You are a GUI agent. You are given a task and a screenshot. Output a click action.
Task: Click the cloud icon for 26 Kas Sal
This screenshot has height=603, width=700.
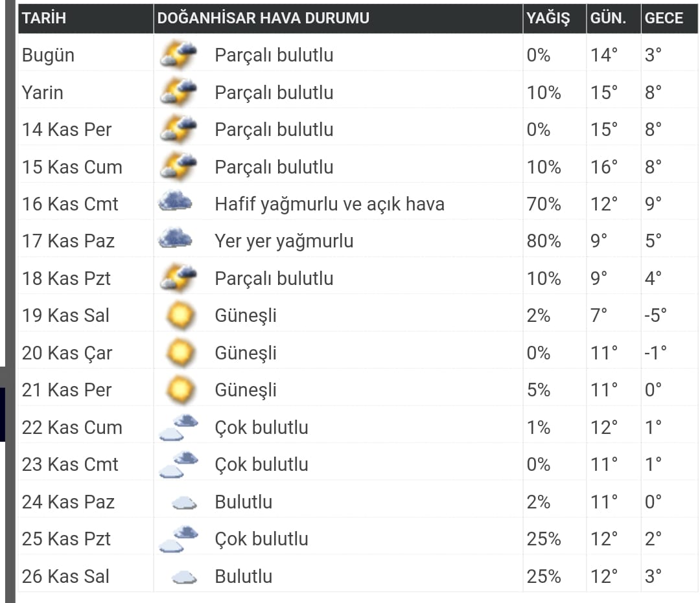pos(184,576)
